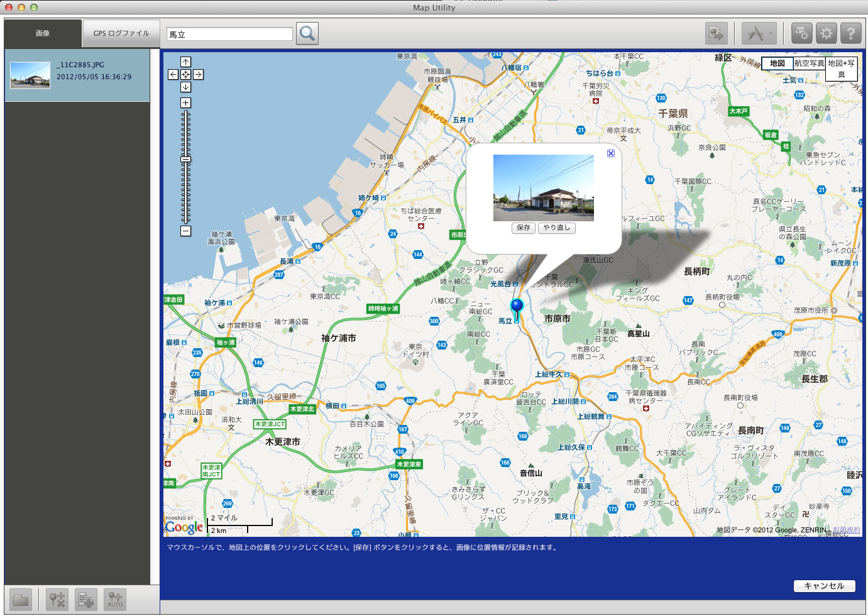The height and width of the screenshot is (616, 868).
Task: Click the copy-and-add document icon
Action: pyautogui.click(x=86, y=600)
